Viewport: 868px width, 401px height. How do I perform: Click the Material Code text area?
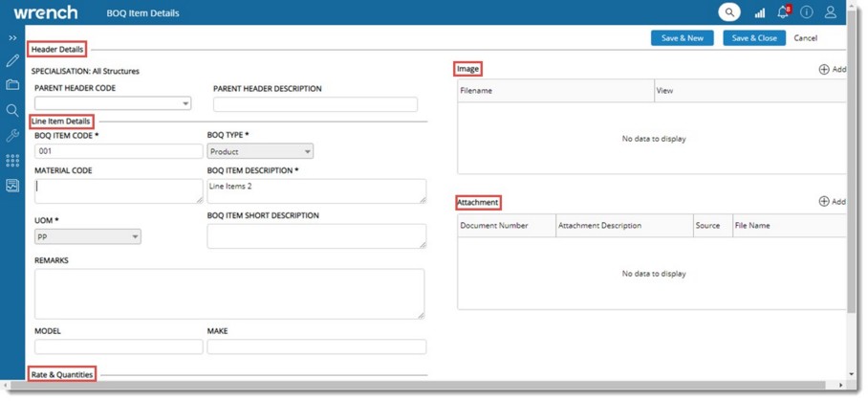119,191
